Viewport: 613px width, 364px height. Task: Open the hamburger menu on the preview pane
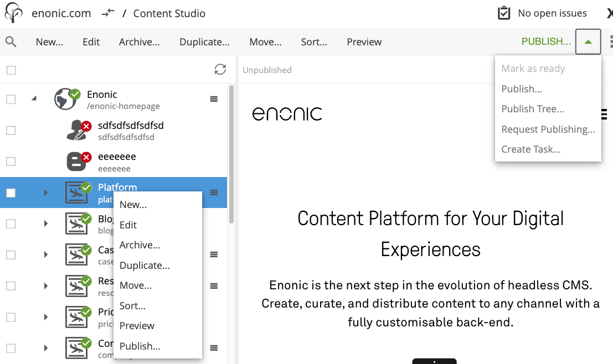(605, 114)
